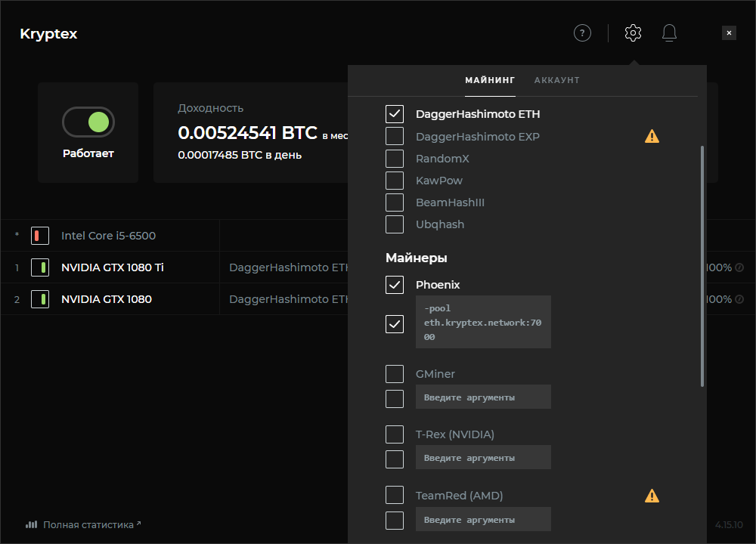This screenshot has width=756, height=544.
Task: Toggle NVIDIA GTX 1080 Ti device indicator
Action: coord(40,267)
